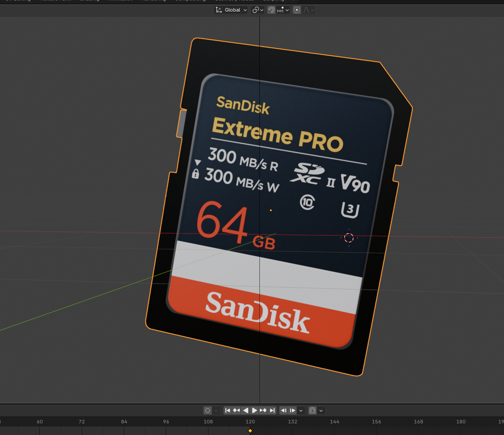Select the SanDisk SD card object
Image resolution: width=504 pixels, height=435 pixels.
[279, 206]
